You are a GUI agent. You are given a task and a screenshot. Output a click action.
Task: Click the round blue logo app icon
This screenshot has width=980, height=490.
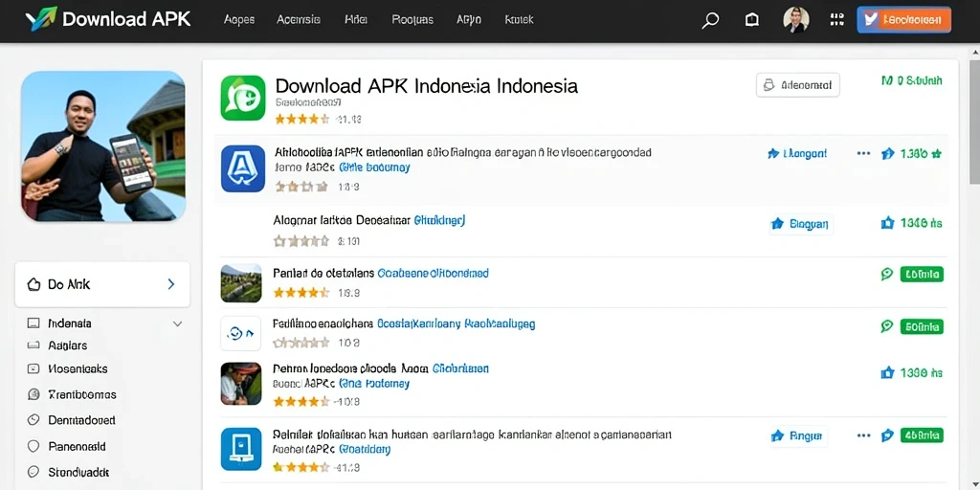pyautogui.click(x=240, y=334)
